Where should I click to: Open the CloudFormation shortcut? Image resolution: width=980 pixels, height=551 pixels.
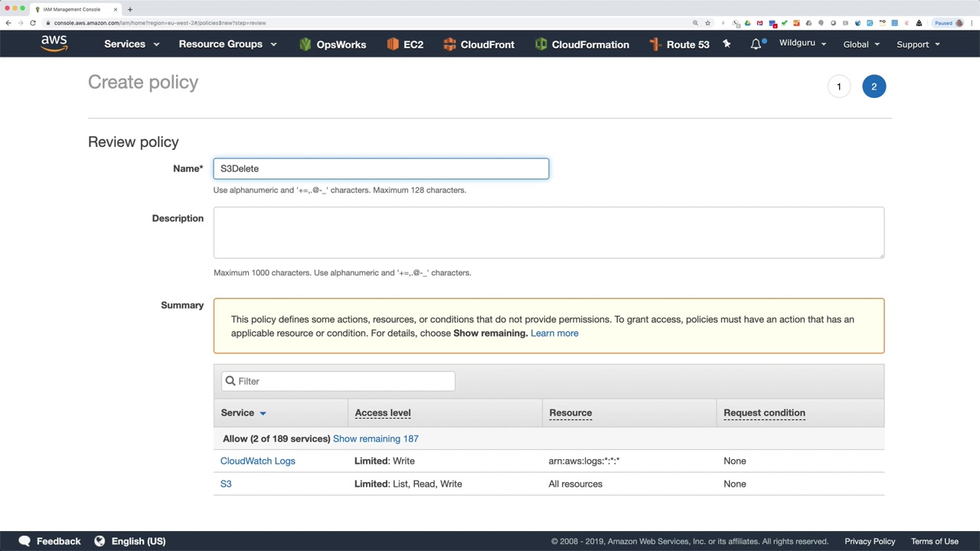click(582, 44)
